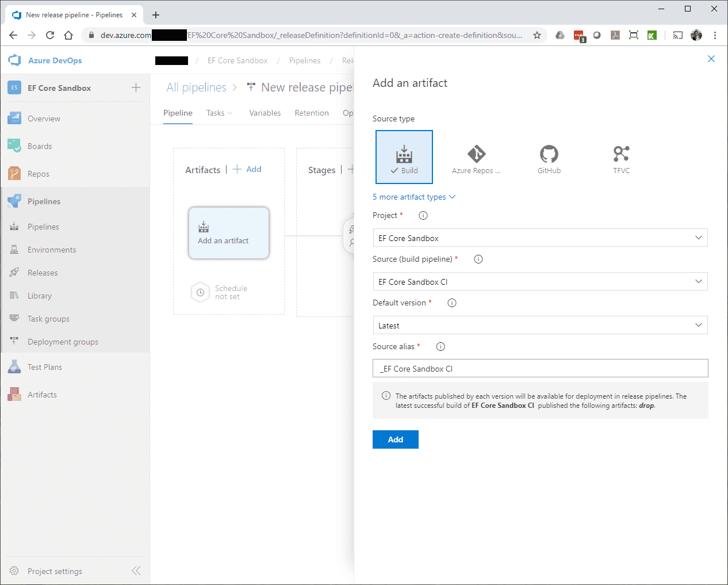Click the blue Add button
728x585 pixels.
pyautogui.click(x=395, y=439)
